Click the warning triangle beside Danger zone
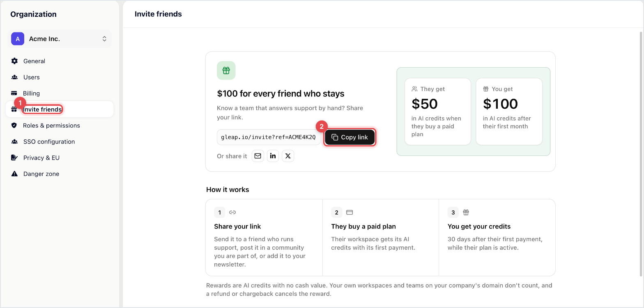 click(15, 174)
